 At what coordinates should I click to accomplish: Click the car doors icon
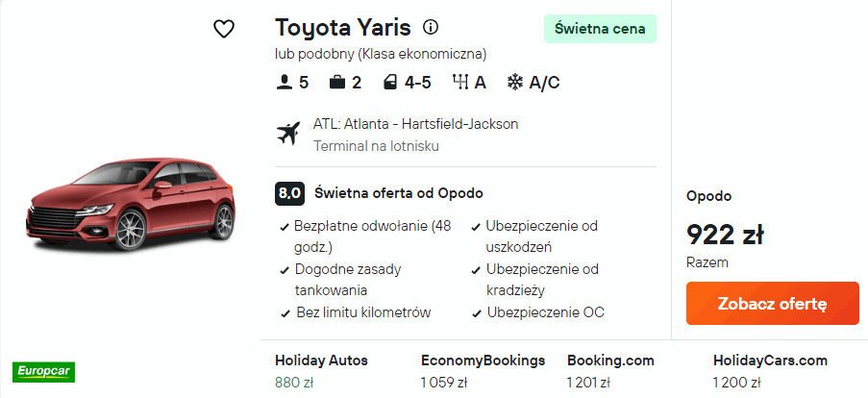pos(389,83)
